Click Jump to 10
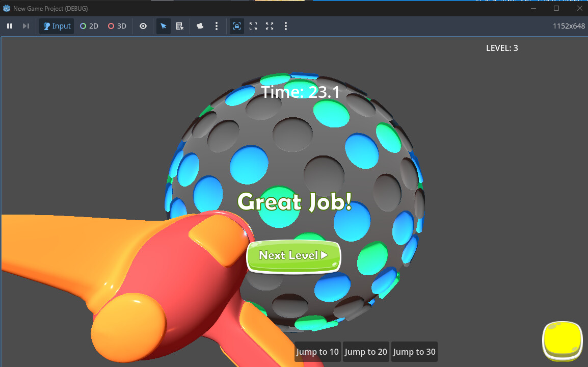This screenshot has height=367, width=588. [317, 352]
